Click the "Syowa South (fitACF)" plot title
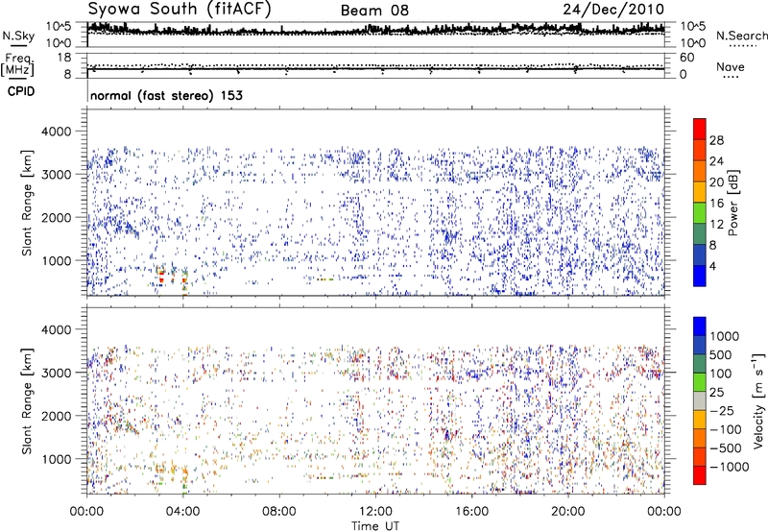Viewport: 768px width, 532px height. (180, 9)
